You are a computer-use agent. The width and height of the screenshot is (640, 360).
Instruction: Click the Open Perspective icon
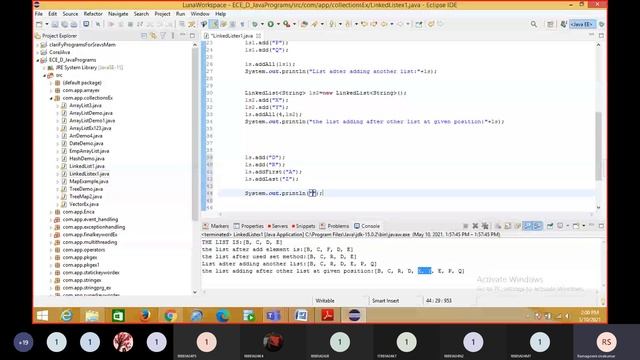click(x=550, y=24)
